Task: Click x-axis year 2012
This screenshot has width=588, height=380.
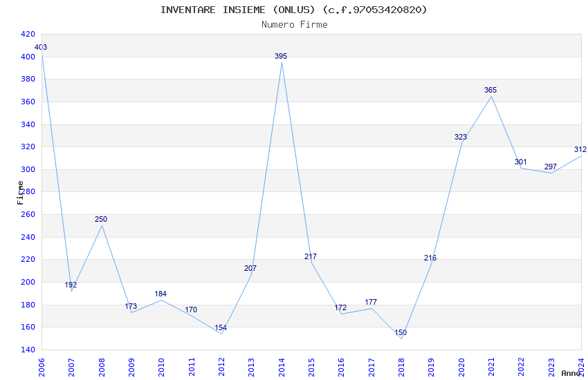Action: coord(221,367)
